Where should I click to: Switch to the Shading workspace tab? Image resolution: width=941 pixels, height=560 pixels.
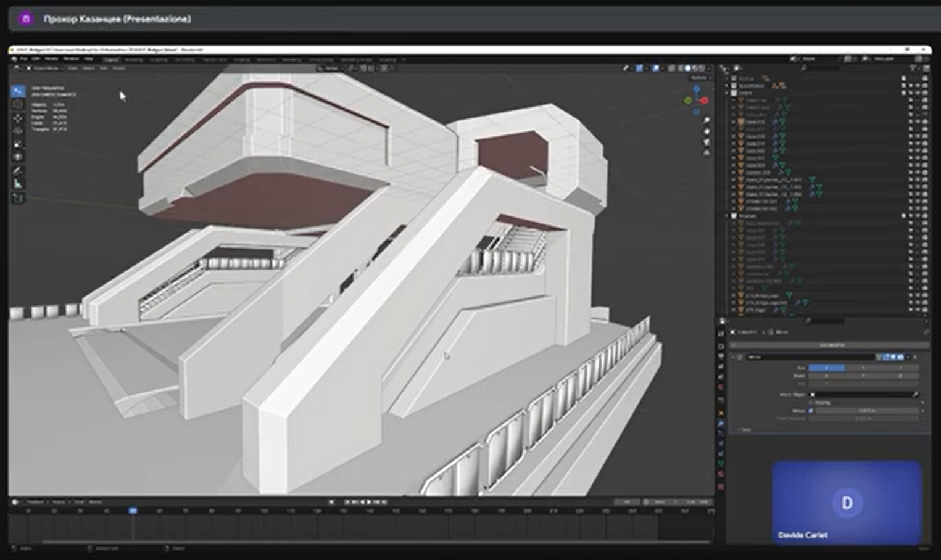(241, 59)
